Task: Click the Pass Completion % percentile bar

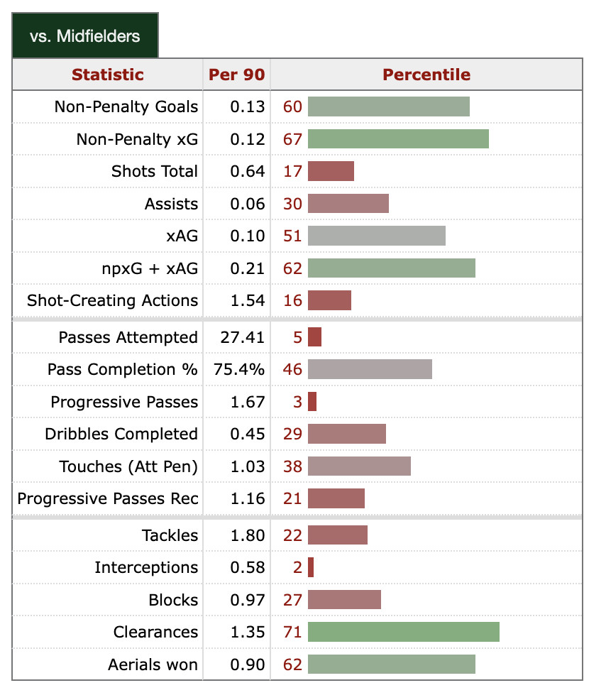Action: (x=370, y=370)
